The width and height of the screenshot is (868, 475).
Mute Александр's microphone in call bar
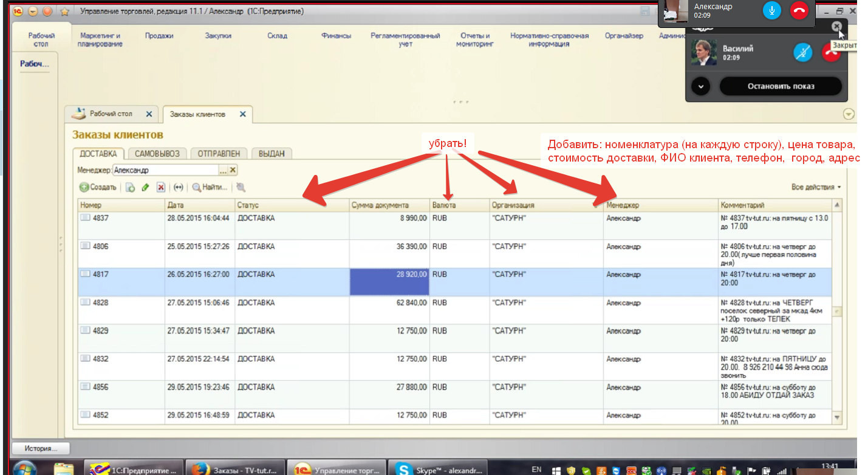pyautogui.click(x=772, y=10)
